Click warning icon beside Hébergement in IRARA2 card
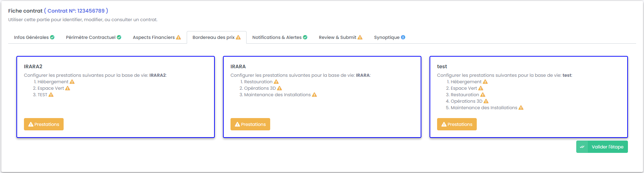 72,82
